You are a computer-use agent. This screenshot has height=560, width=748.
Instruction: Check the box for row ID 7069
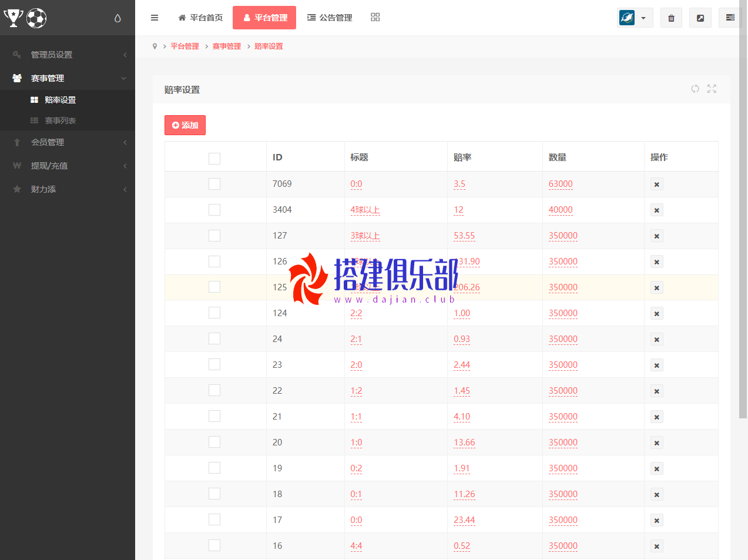pyautogui.click(x=214, y=184)
